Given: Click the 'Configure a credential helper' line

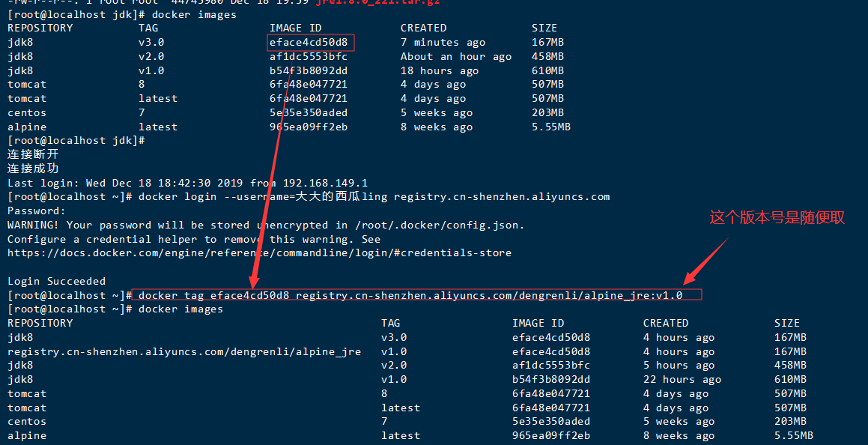Looking at the screenshot, I should click(x=194, y=239).
